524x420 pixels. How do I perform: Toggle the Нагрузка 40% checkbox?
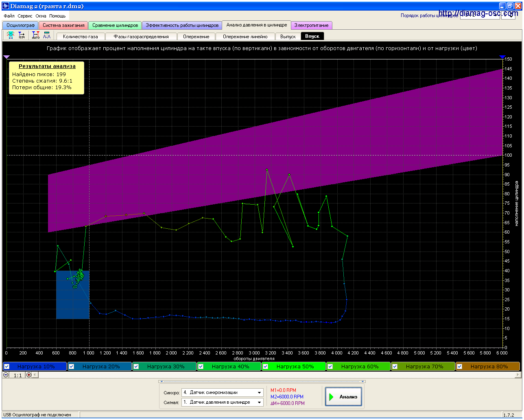pos(201,366)
